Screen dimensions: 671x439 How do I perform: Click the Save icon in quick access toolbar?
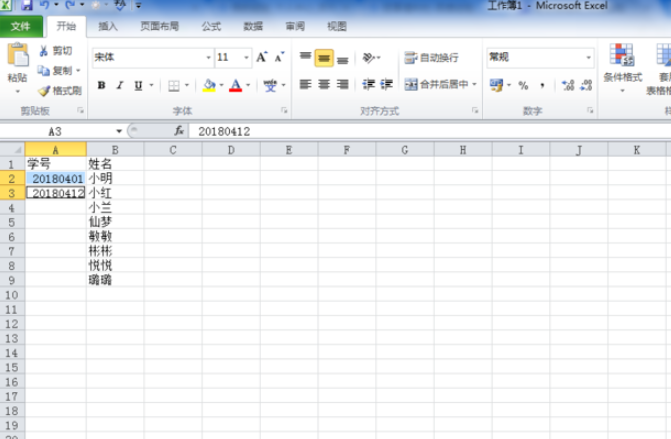27,6
